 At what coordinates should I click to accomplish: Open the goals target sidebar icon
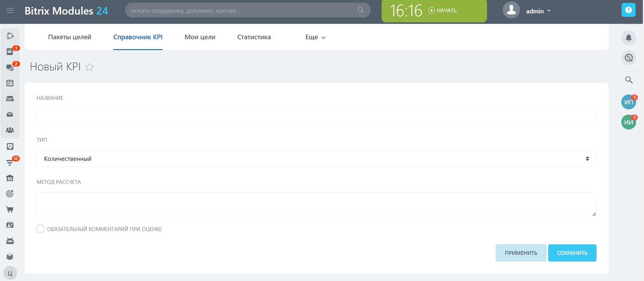click(10, 194)
